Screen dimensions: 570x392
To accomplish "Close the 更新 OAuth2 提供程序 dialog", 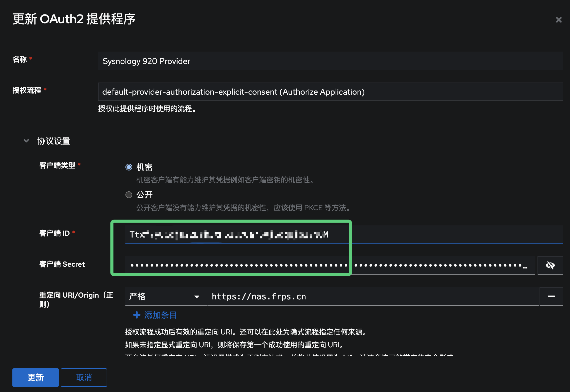I will point(559,19).
